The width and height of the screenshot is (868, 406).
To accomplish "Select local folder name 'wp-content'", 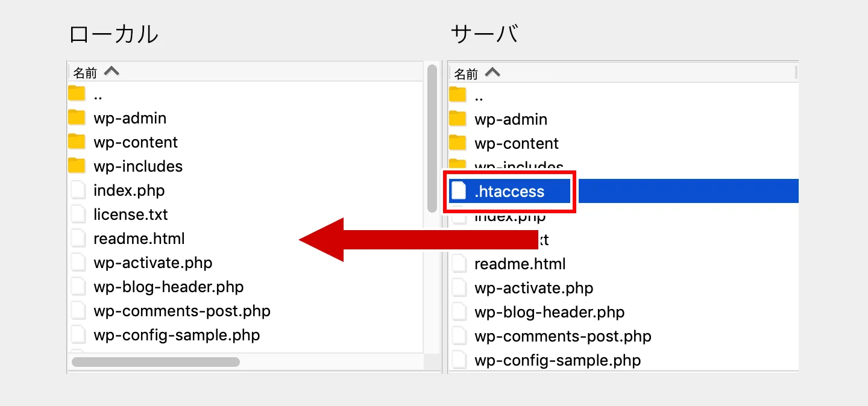I will (136, 142).
